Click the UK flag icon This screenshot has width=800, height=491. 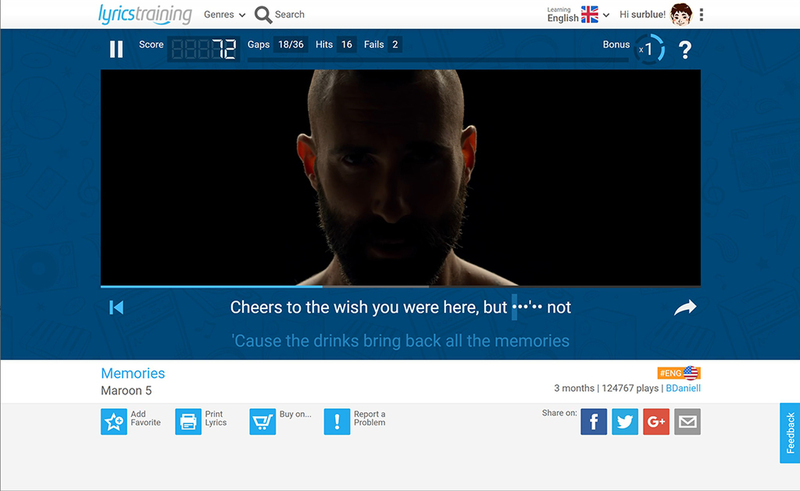tap(589, 15)
